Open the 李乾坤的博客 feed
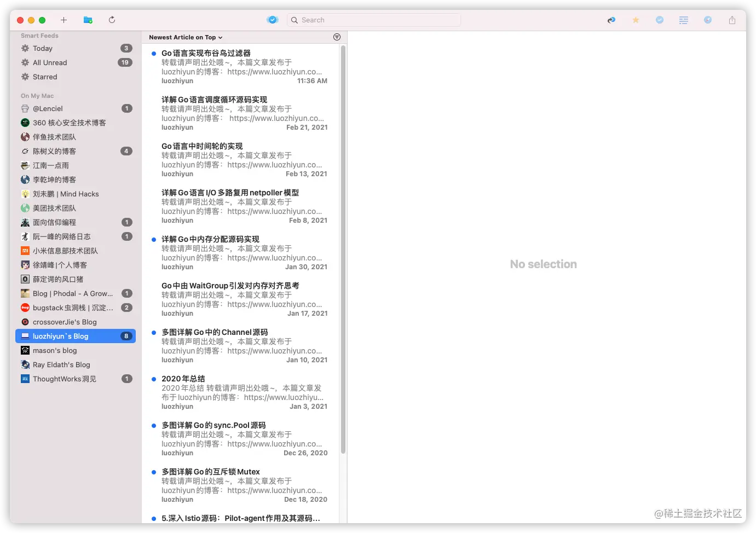 (x=76, y=179)
